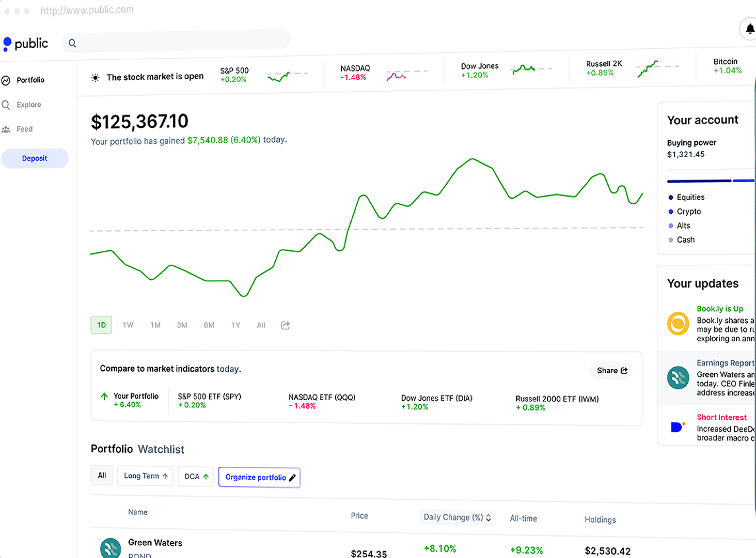The width and height of the screenshot is (756, 558).
Task: Click the share icon beside the timeframe buttons
Action: (x=285, y=325)
